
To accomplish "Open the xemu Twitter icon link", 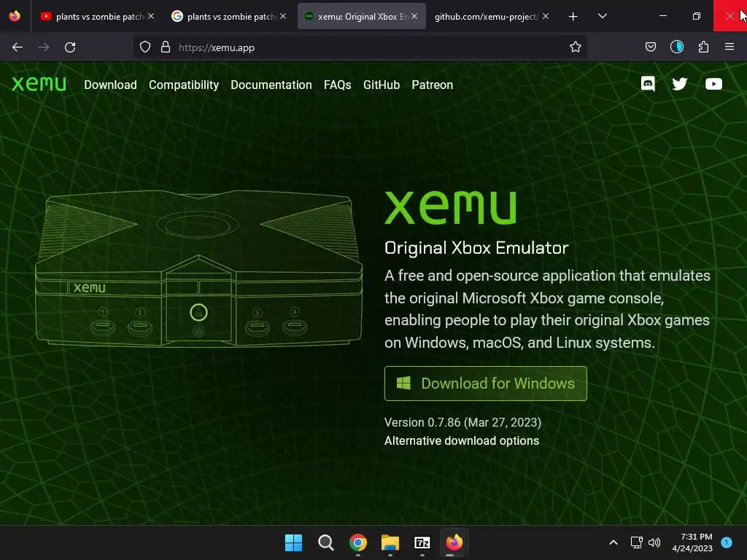I will (x=680, y=84).
